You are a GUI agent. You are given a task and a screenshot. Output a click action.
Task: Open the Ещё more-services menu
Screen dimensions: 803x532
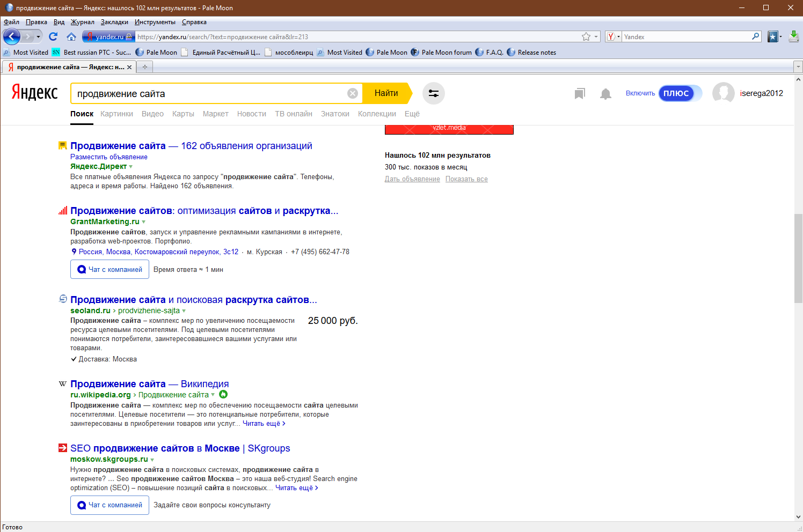point(412,114)
